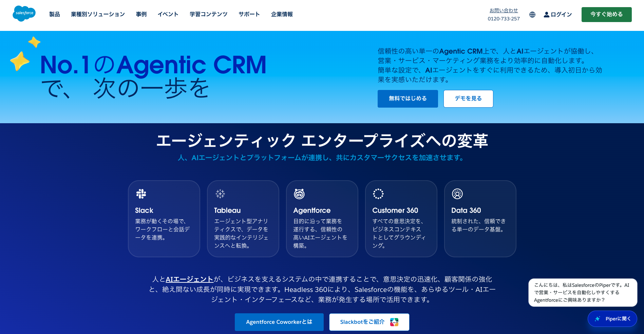This screenshot has height=334, width=644.
Task: Click the Slack card description 業務が動くその場で
Action: pos(163,229)
